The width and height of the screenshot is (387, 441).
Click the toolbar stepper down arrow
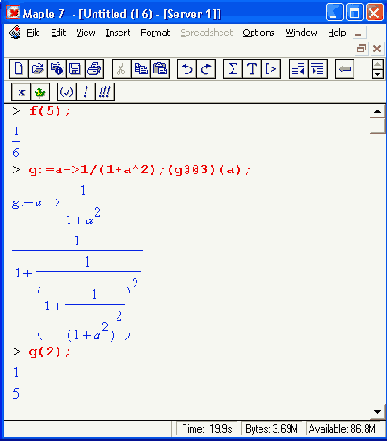tap(377, 74)
